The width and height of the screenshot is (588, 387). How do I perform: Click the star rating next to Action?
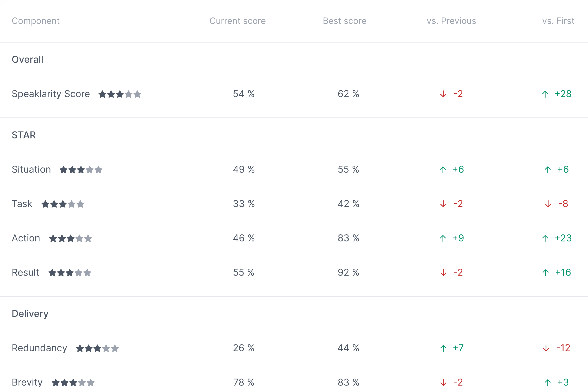pos(70,238)
